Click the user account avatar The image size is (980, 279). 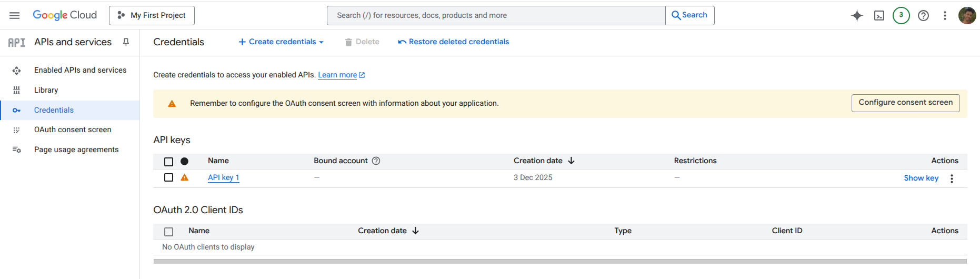[967, 15]
